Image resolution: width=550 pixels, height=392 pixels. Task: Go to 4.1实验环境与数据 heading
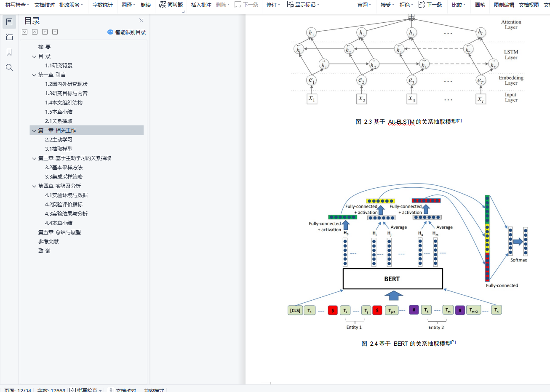pos(67,195)
